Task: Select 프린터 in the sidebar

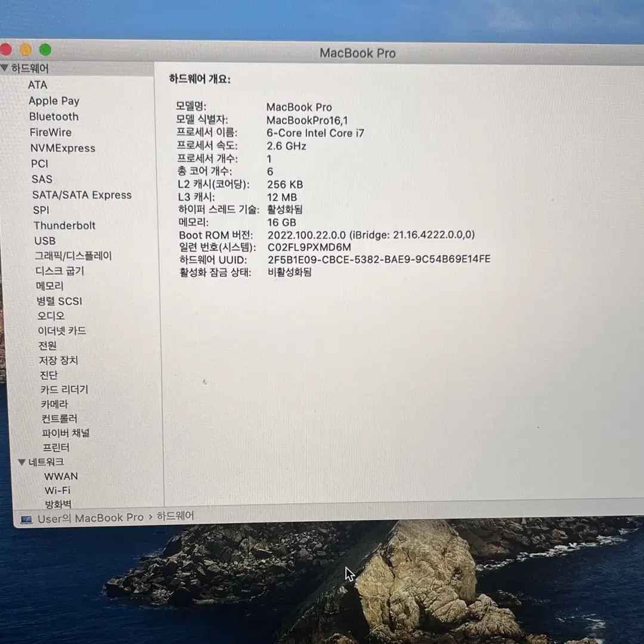Action: pos(56,447)
